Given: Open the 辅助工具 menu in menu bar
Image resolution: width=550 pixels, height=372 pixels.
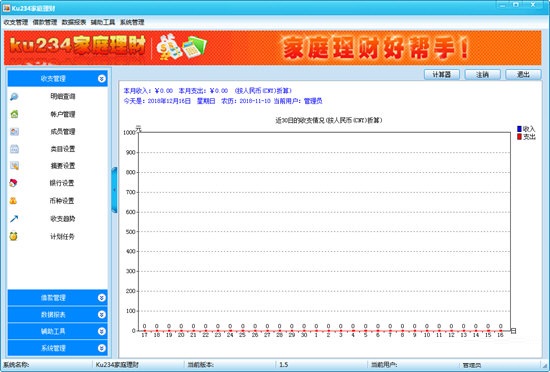Looking at the screenshot, I should pos(103,22).
